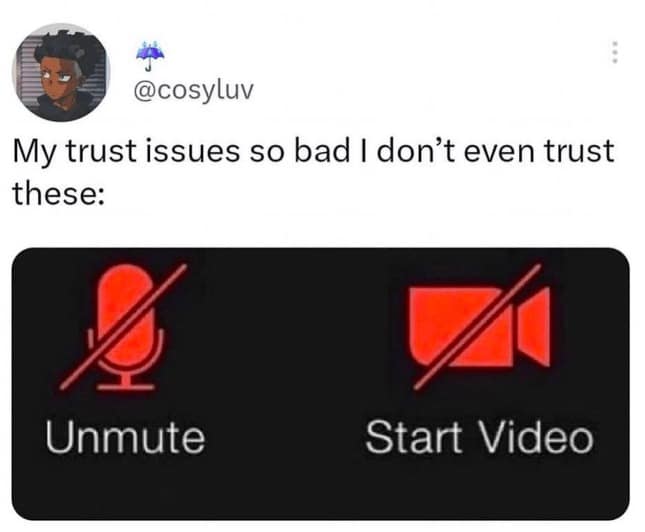Expand tweet options with vertical dots
The image size is (645, 532).
point(615,52)
